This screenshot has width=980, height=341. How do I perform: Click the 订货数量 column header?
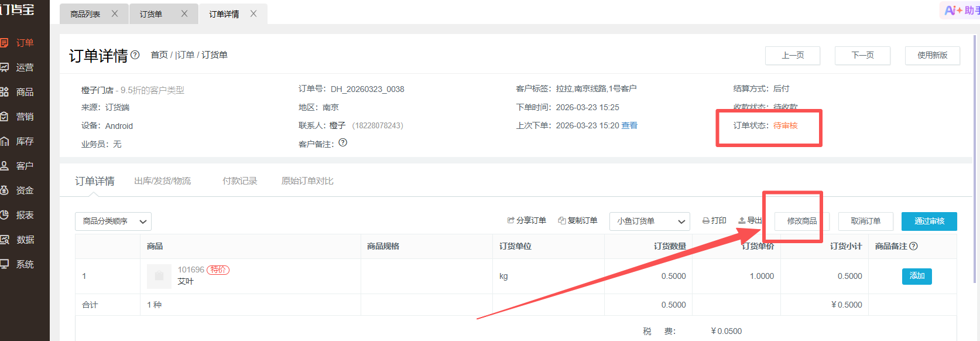(670, 246)
